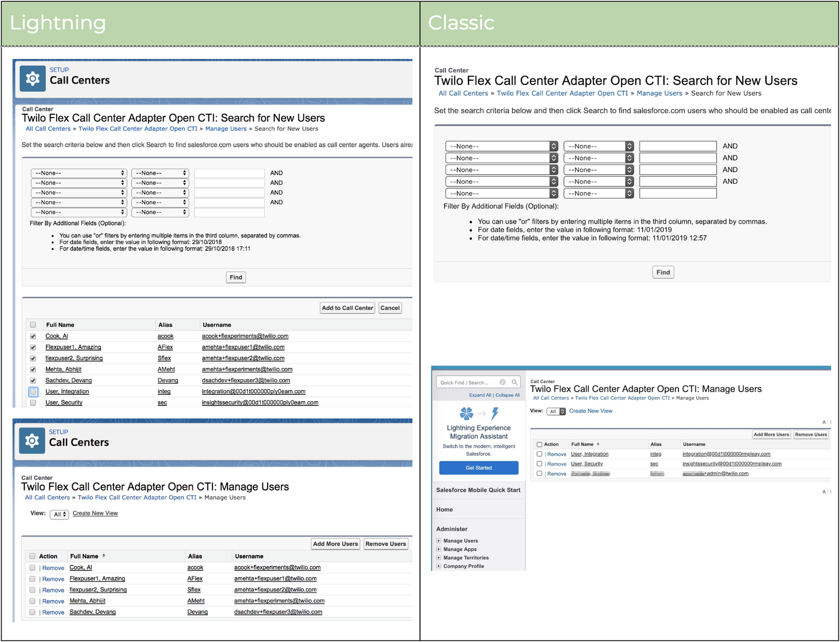
Task: Click the Remove link next to User, Security
Action: click(556, 464)
